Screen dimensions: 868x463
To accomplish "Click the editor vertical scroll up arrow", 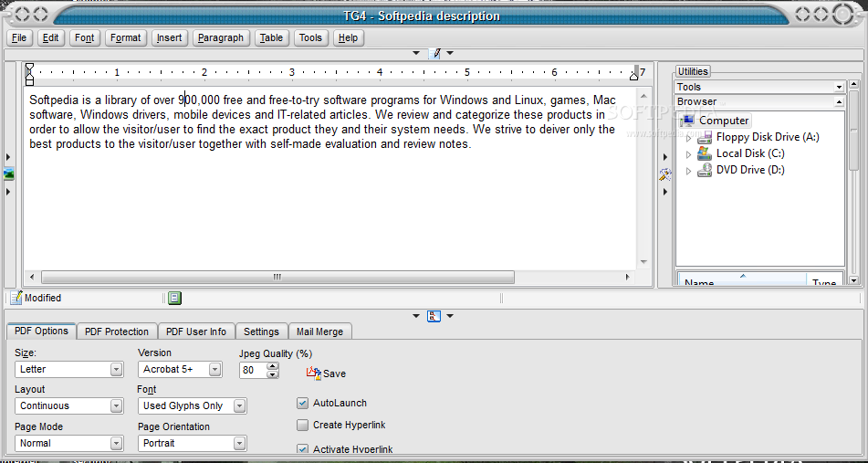I will pyautogui.click(x=643, y=95).
